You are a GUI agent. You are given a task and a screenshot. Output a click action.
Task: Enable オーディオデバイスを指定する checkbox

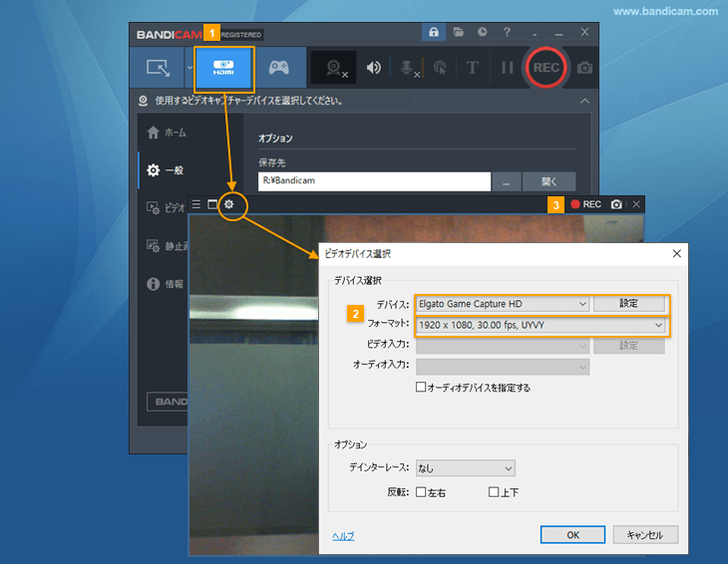coord(421,387)
